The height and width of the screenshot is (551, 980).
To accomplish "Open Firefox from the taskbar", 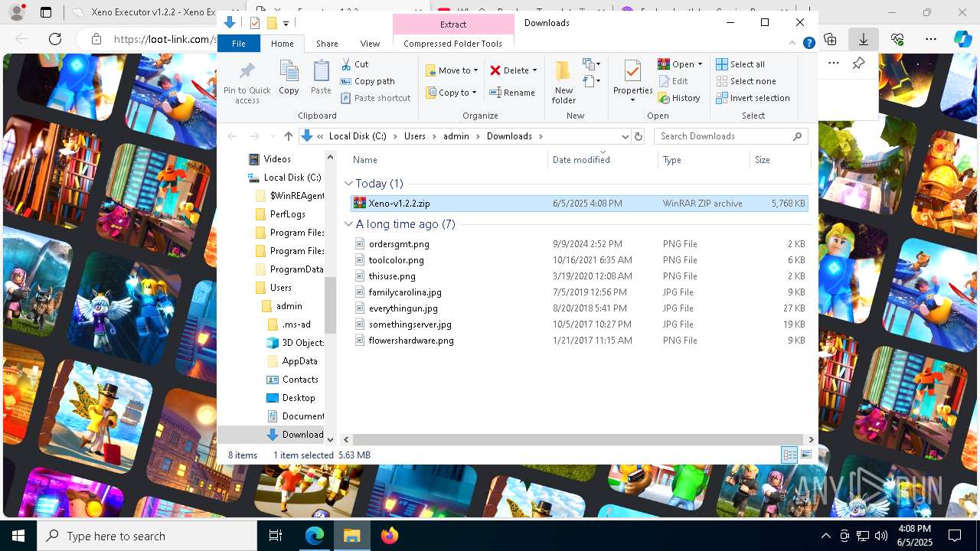I will [390, 536].
